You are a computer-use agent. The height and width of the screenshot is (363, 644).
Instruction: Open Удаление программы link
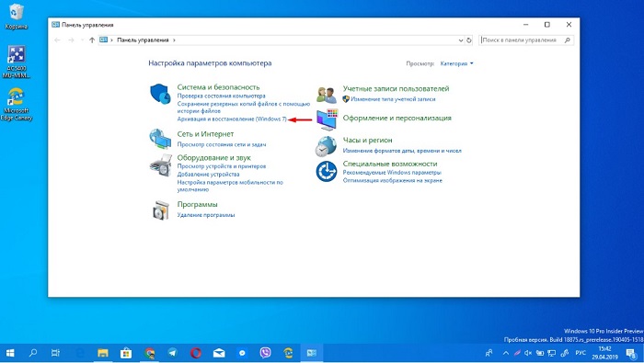[206, 215]
